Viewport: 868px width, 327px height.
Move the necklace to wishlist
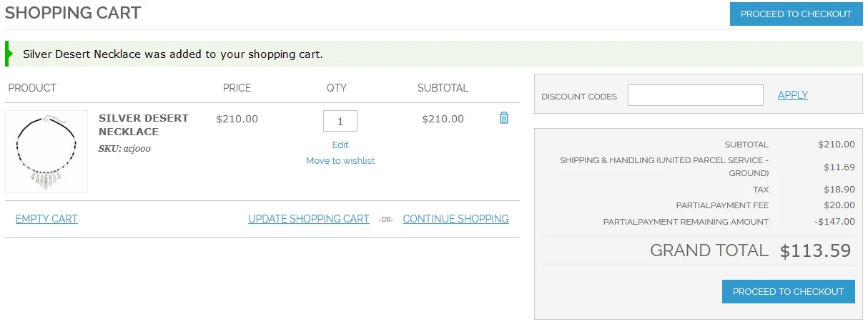340,160
